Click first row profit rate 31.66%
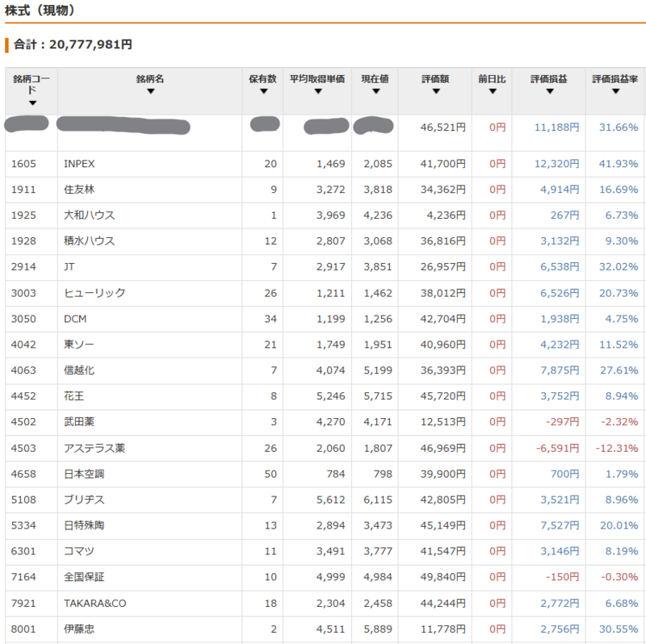 pos(619,128)
